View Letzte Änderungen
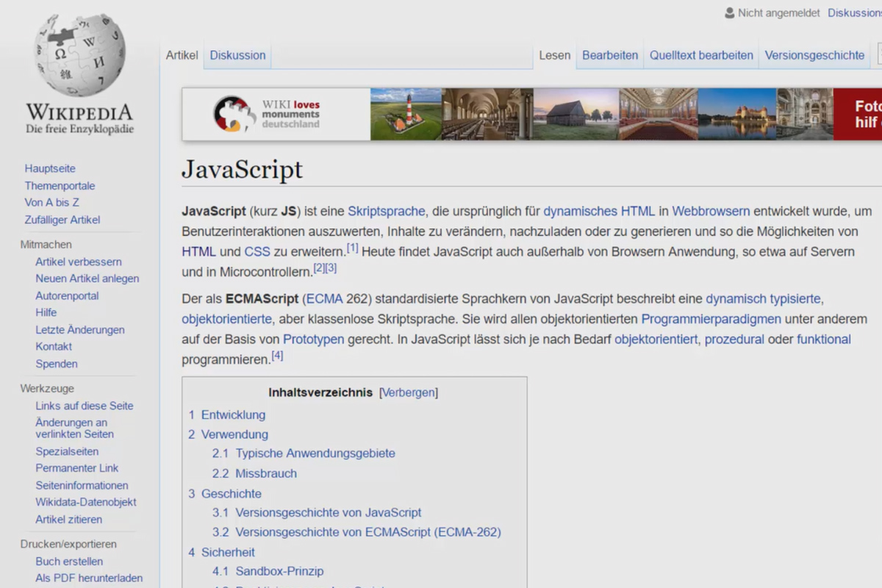The image size is (882, 588). click(x=80, y=330)
